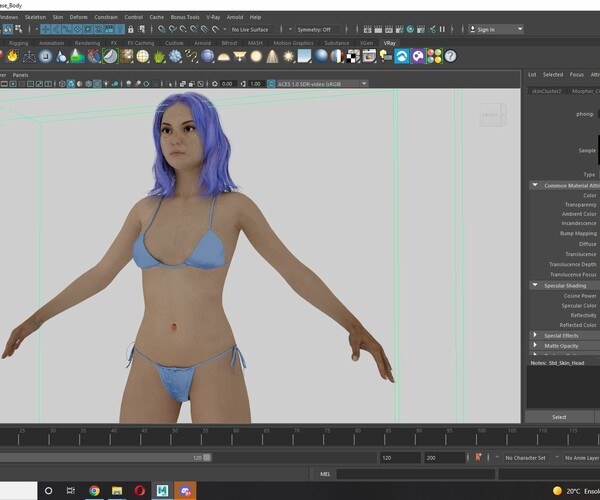Click the V-Ray sphere light shelf icon
The image size is (600, 500).
(x=256, y=57)
